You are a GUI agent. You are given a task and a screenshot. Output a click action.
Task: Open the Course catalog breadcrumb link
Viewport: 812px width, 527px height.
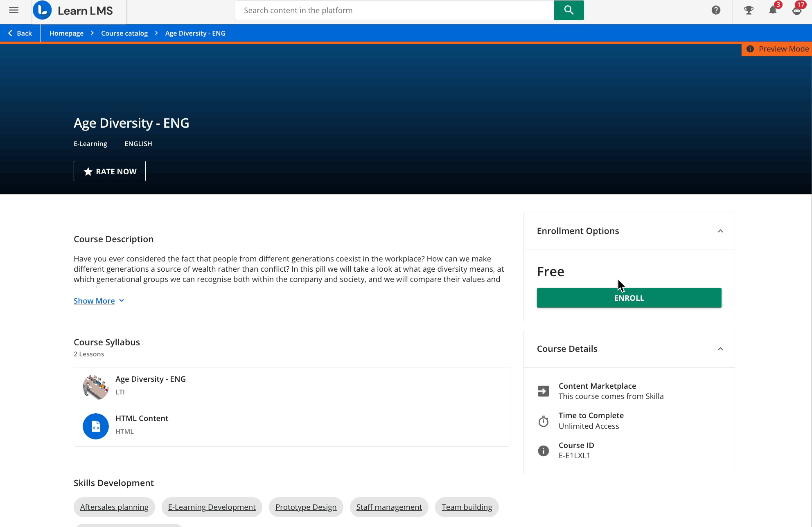124,33
